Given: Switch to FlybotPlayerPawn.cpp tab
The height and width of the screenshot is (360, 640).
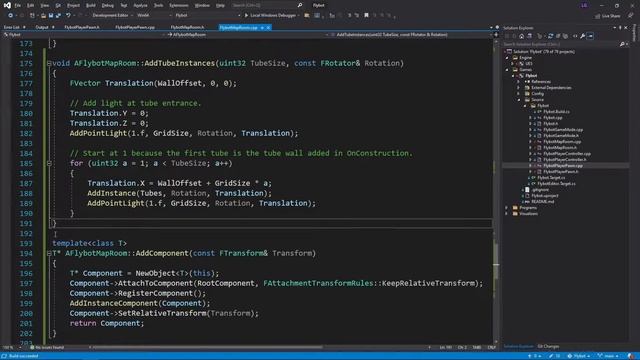Looking at the screenshot, I should (x=135, y=27).
